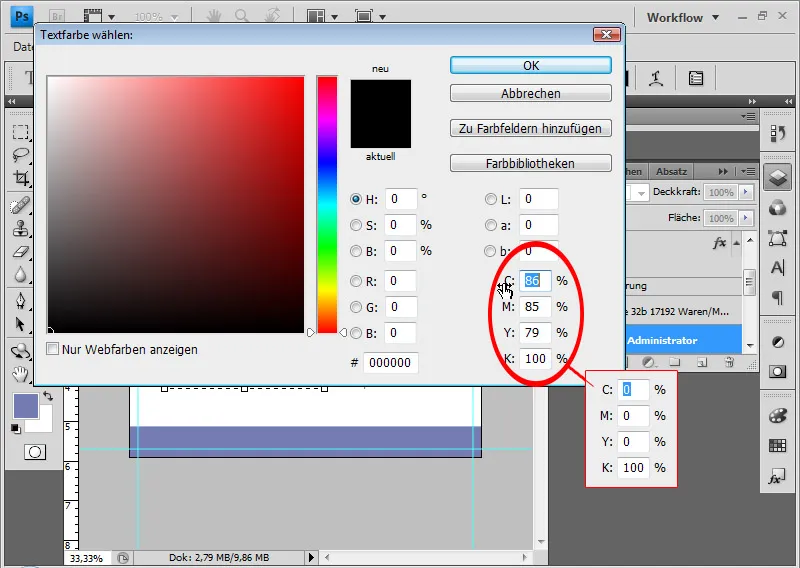Select the L lightness radio button
This screenshot has width=800, height=568.
[490, 199]
